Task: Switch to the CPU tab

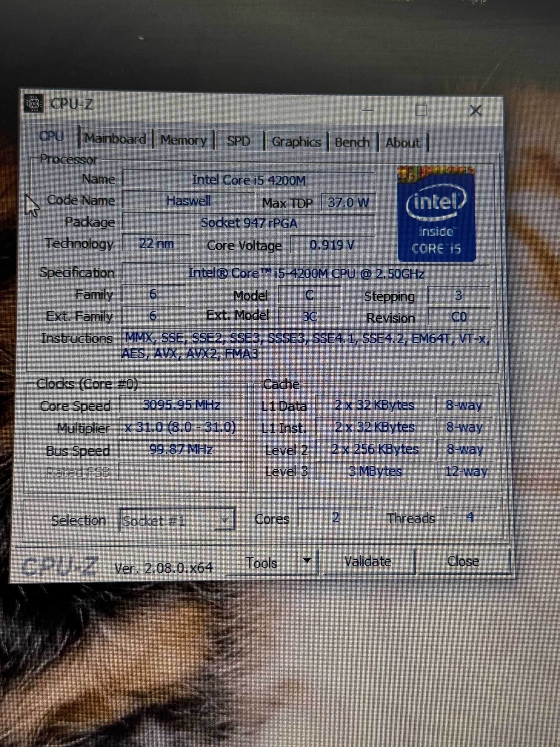Action: pos(51,136)
